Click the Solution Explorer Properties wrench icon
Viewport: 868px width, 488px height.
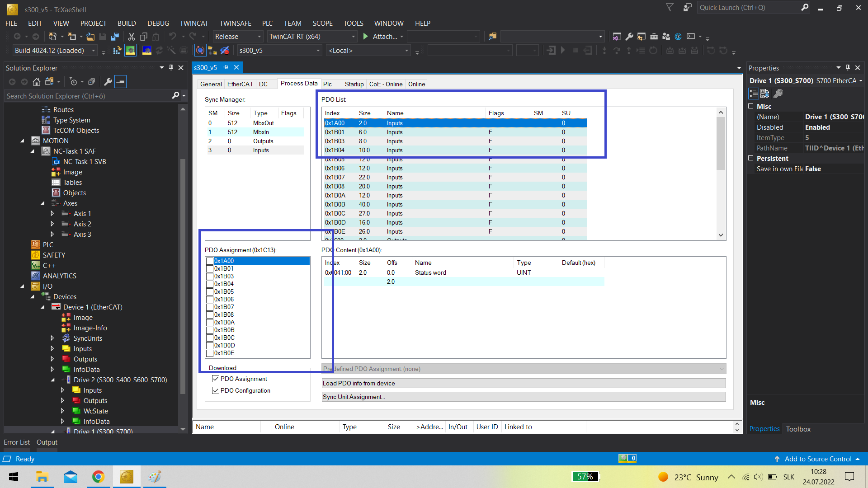coord(108,82)
